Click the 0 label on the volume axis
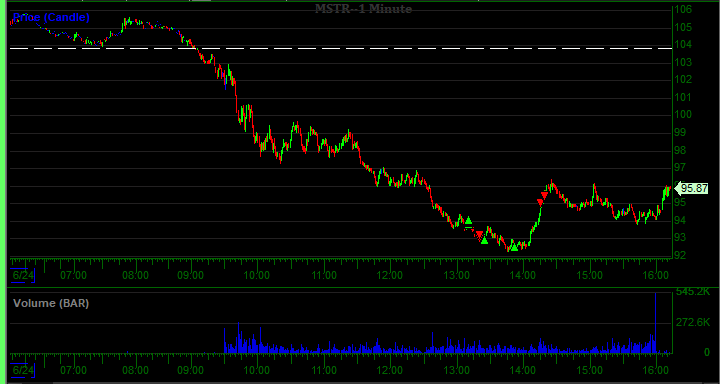Image resolution: width=720 pixels, height=384 pixels. [x=708, y=352]
